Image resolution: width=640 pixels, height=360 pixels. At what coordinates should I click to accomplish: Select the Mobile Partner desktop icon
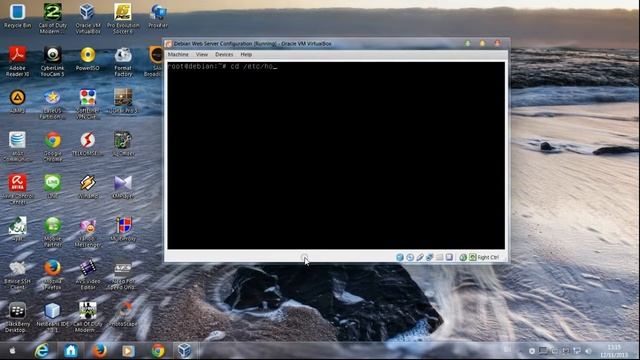(x=53, y=232)
